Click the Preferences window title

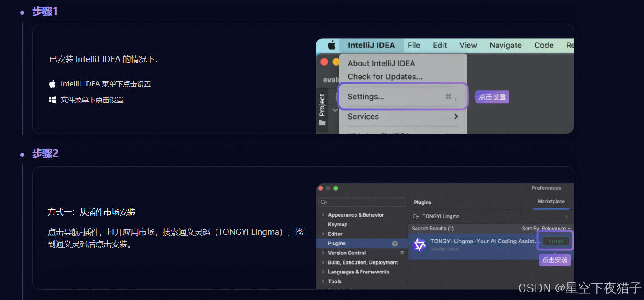click(546, 188)
